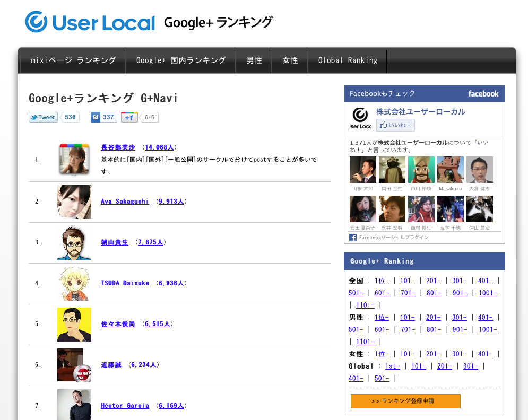Open 女性 ranking 401- link
The image size is (528, 420).
[x=485, y=354]
